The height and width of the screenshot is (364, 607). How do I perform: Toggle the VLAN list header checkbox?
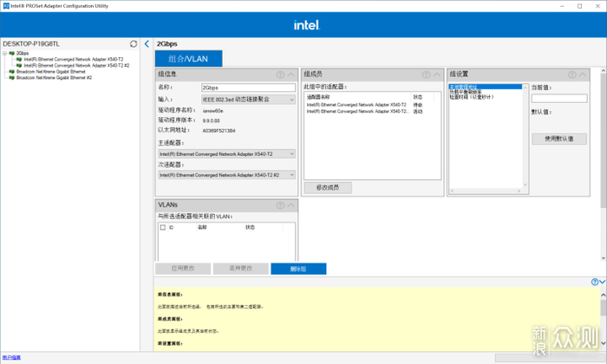point(163,227)
